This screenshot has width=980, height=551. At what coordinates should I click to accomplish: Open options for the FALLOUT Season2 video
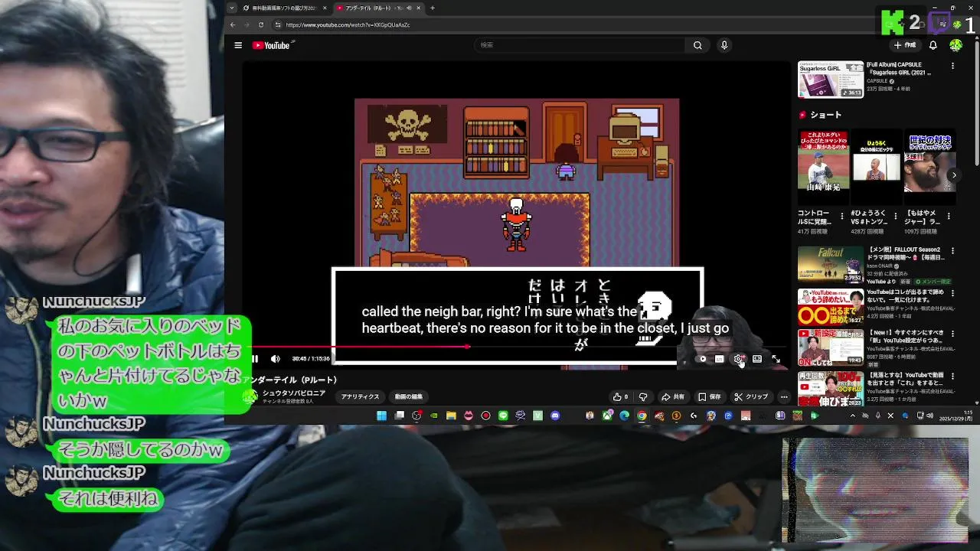point(953,250)
